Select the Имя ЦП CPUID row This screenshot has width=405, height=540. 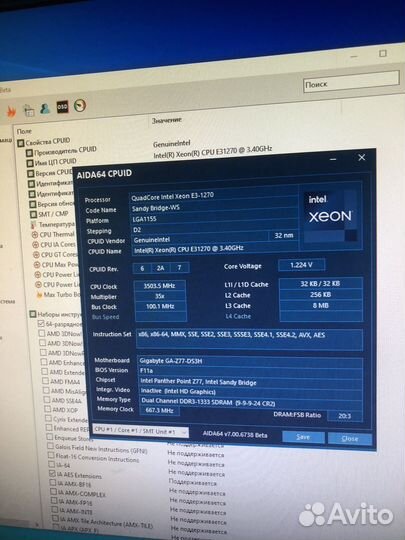pyautogui.click(x=52, y=162)
